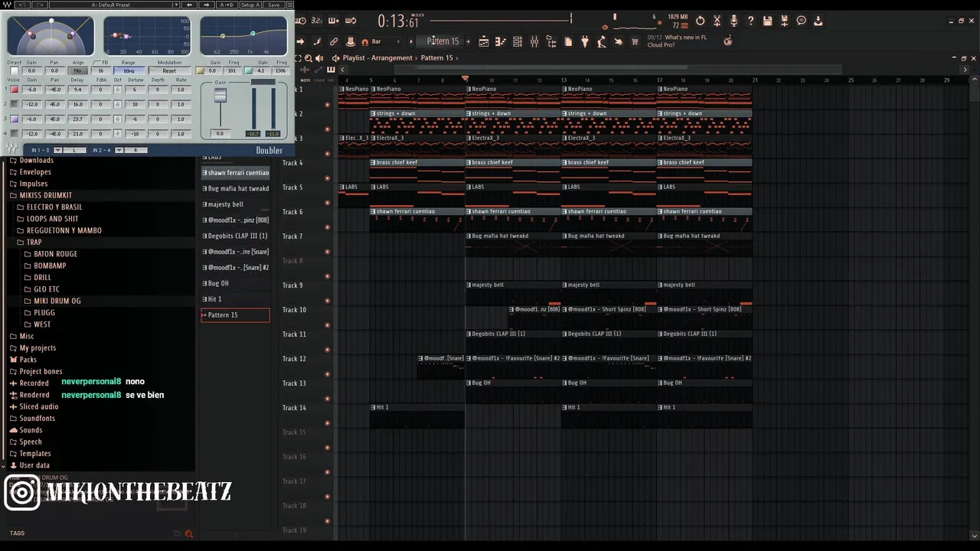Toggle Doubler Voice 3 purple button
Image resolution: width=980 pixels, height=551 pixels.
coord(15,119)
